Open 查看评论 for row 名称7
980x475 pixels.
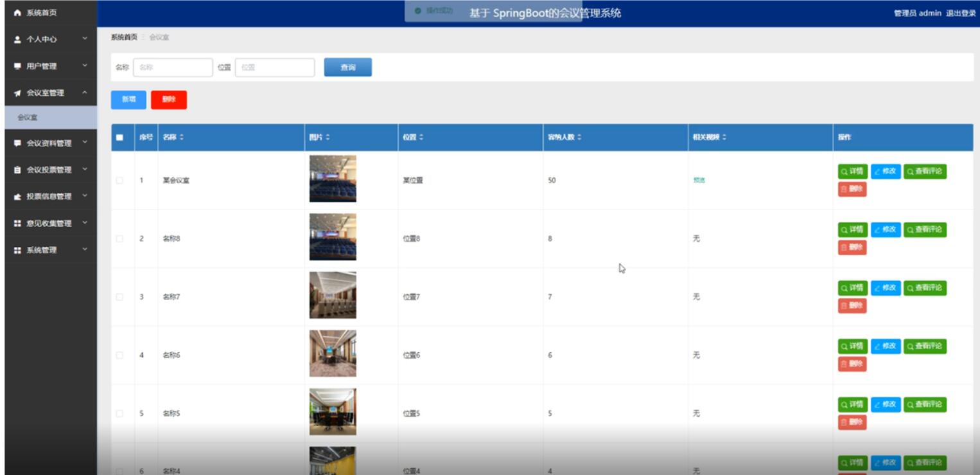click(x=925, y=288)
